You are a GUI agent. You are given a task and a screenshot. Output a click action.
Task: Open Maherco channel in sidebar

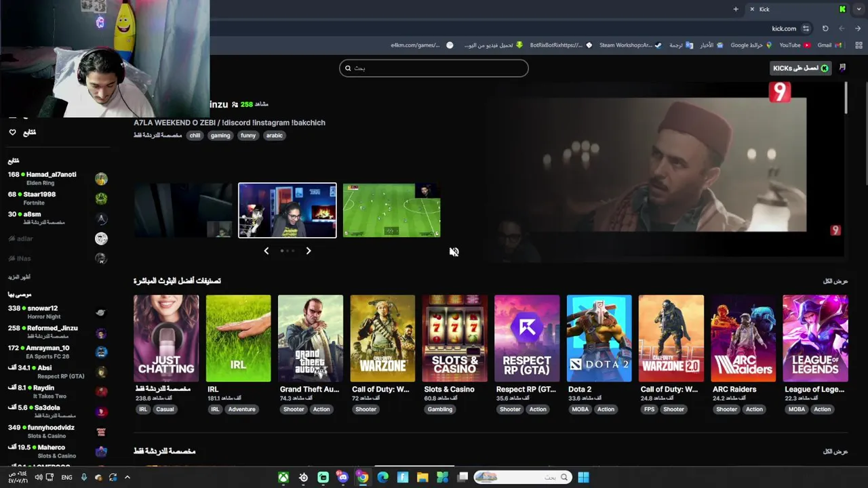coord(58,451)
